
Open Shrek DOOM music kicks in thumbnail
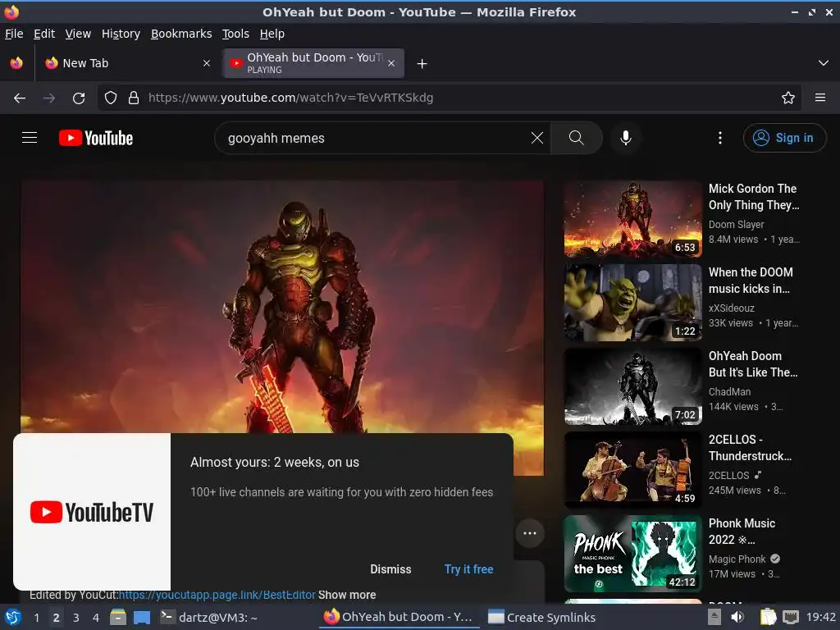632,303
